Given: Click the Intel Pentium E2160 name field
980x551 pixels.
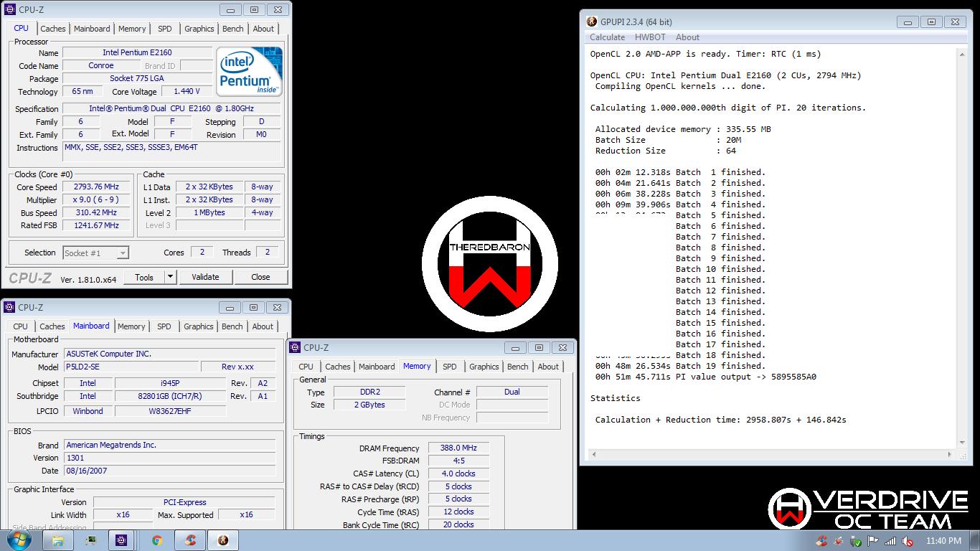Looking at the screenshot, I should click(137, 52).
